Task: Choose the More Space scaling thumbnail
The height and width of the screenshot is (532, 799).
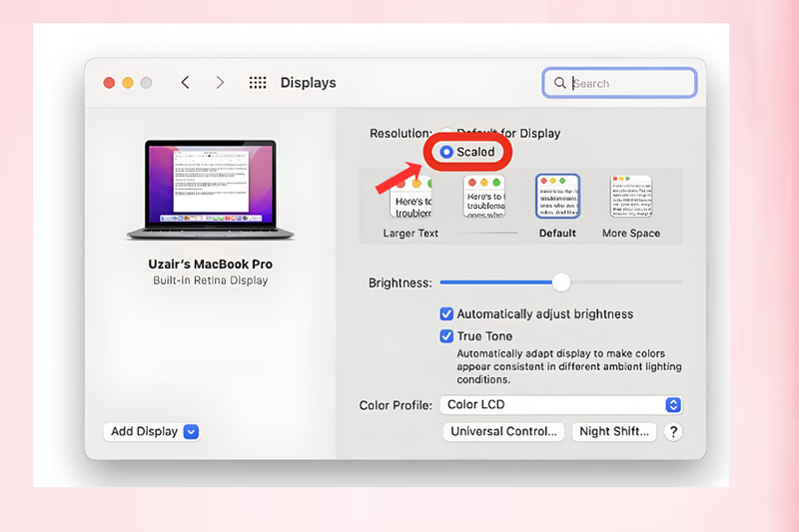Action: pyautogui.click(x=631, y=196)
